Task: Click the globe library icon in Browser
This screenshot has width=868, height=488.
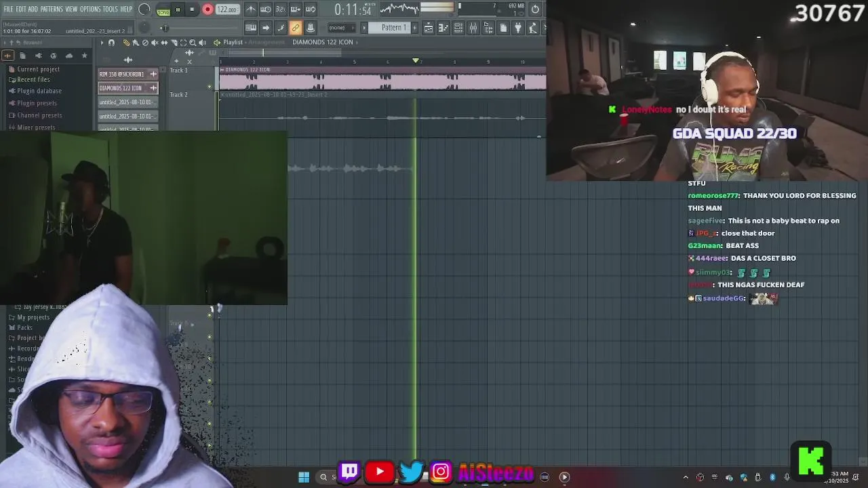Action: pos(54,56)
